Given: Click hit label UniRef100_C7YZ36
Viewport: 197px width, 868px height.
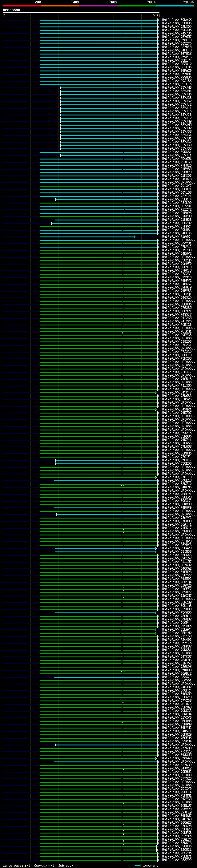Looking at the screenshot, I should 177,700.
